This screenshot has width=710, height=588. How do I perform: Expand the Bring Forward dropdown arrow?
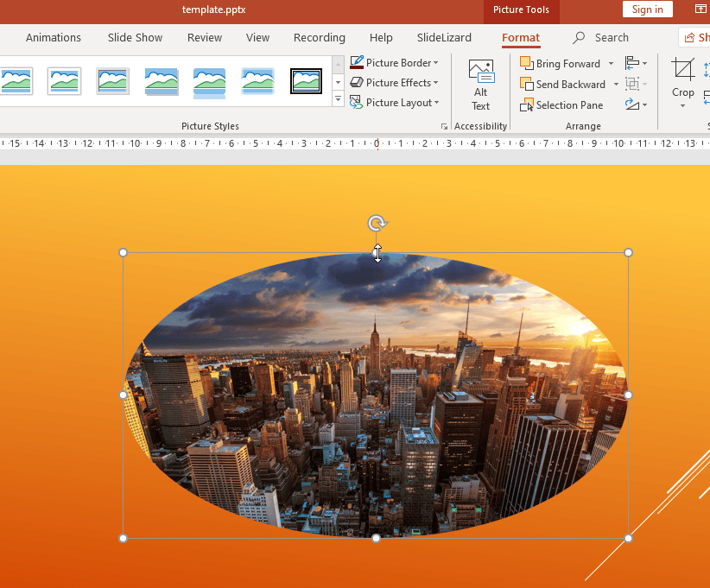[x=611, y=63]
